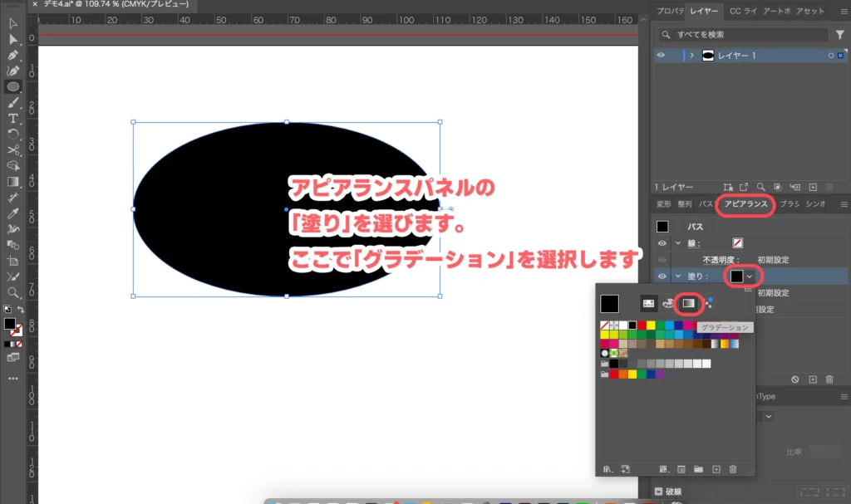Delete selected swatch with the trash button

pyautogui.click(x=732, y=468)
